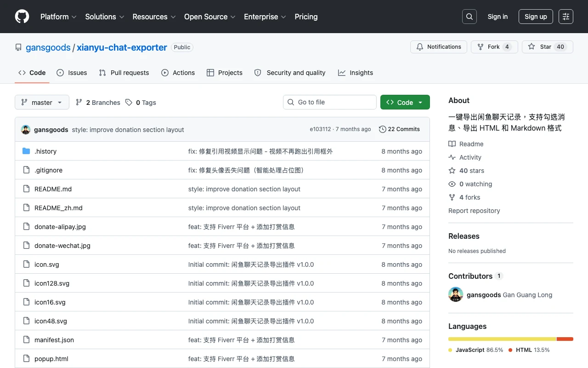Viewport: 588px width, 368px height.
Task: Open appearance settings icon in header
Action: pyautogui.click(x=566, y=17)
